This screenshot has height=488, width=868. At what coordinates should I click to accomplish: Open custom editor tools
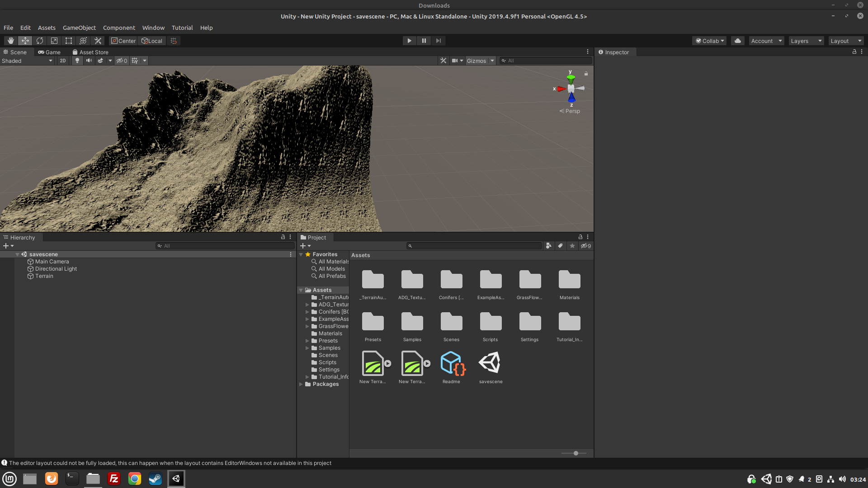98,41
